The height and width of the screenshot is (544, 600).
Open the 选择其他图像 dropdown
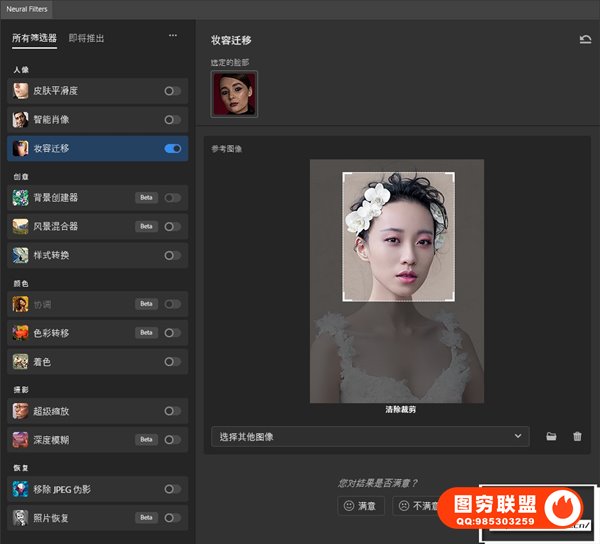tap(370, 437)
